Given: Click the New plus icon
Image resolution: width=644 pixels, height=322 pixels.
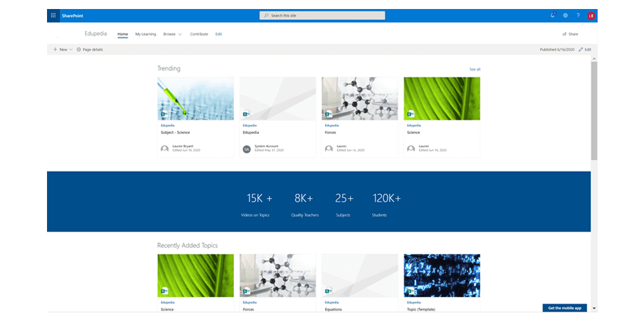Looking at the screenshot, I should pos(55,50).
